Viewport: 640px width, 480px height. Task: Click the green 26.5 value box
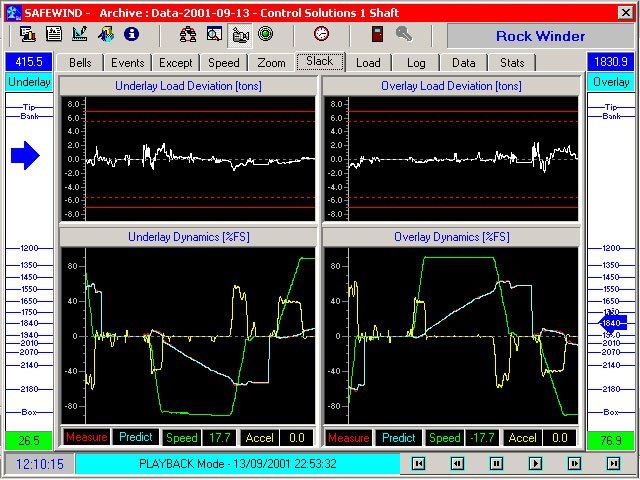pyautogui.click(x=29, y=441)
